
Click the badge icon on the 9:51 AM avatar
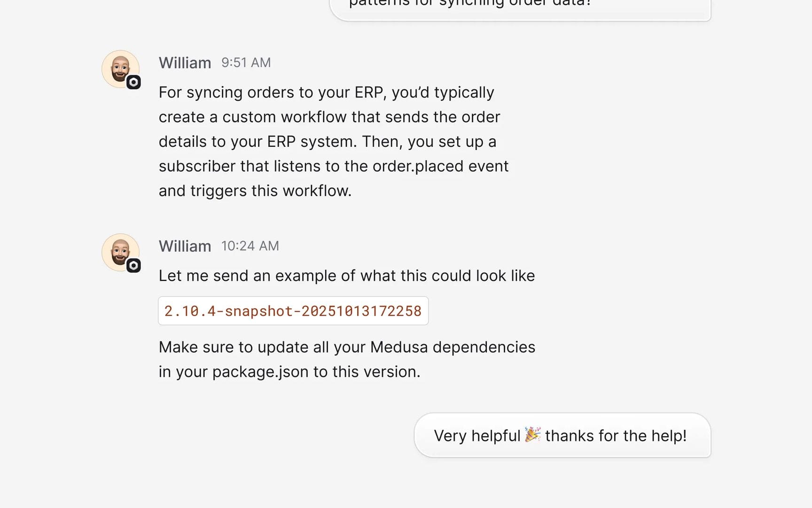coord(133,82)
